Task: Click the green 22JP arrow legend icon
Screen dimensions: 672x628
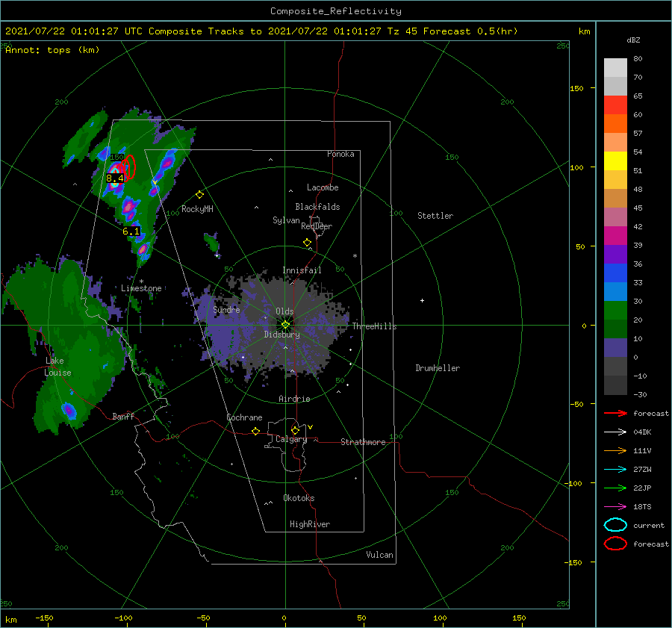Action: [x=615, y=488]
